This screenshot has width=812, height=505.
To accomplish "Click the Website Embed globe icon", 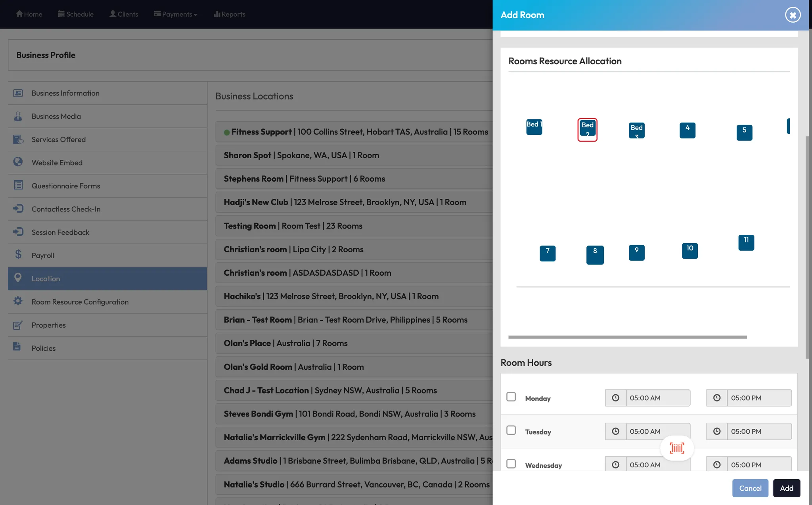I will pos(18,162).
